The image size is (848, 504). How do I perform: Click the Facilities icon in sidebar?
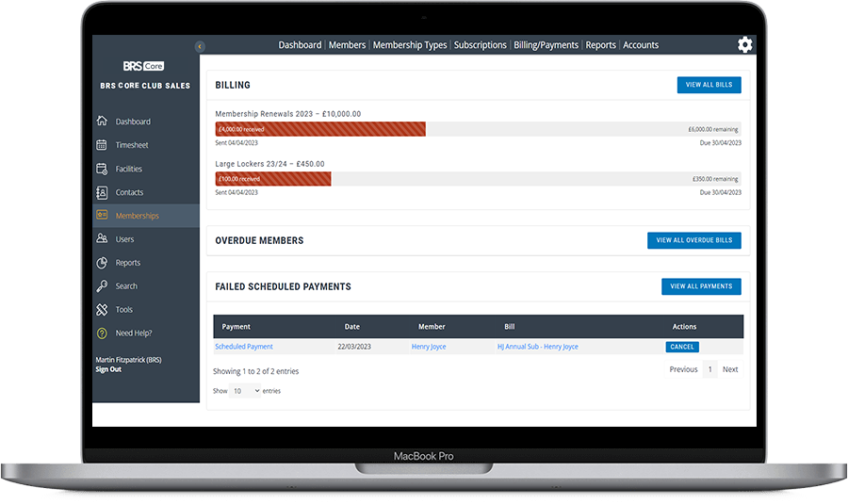point(102,169)
